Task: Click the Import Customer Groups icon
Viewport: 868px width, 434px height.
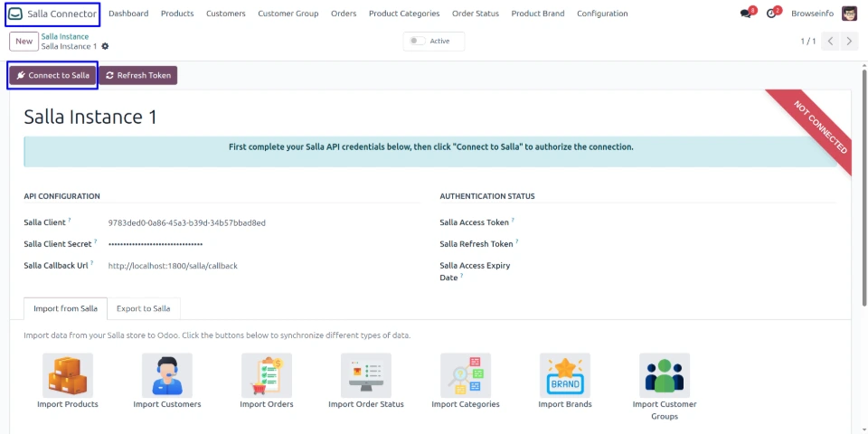Action: [x=665, y=375]
